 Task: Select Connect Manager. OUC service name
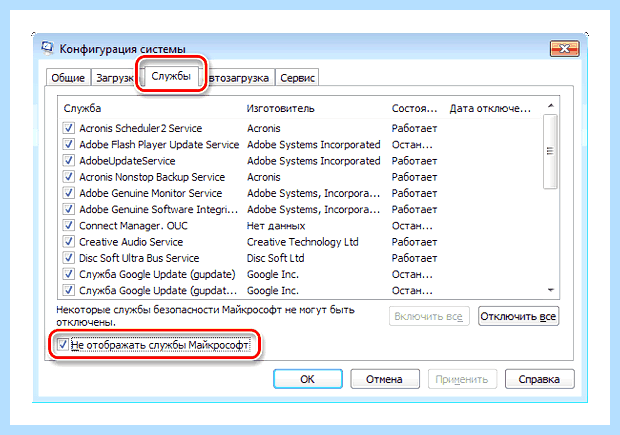coord(133,225)
